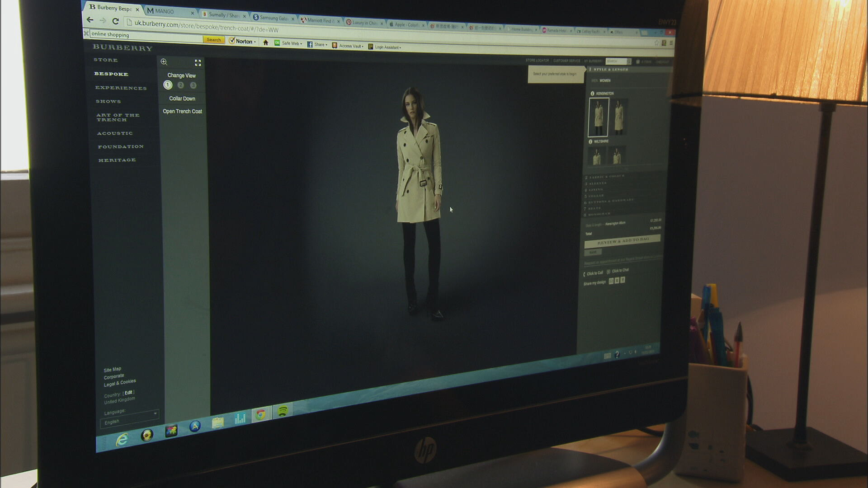Screen dimensions: 868x488
Task: Click the Open Trench Coat button
Action: [x=183, y=111]
